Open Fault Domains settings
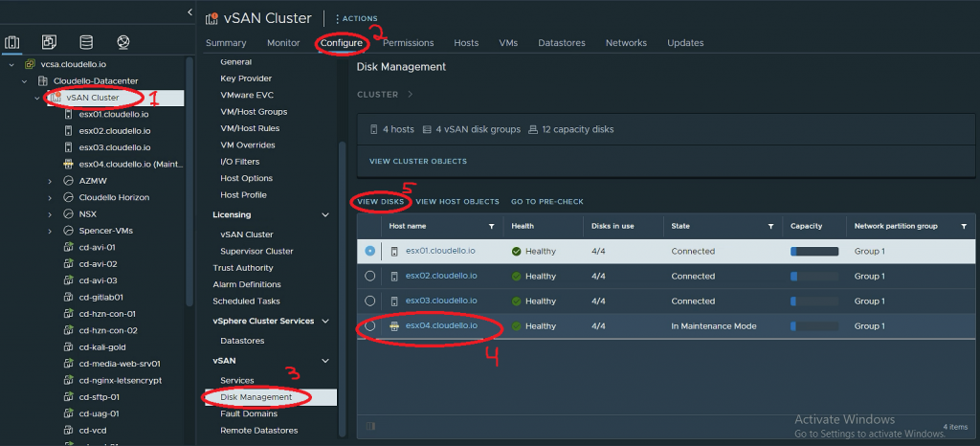 [x=249, y=413]
